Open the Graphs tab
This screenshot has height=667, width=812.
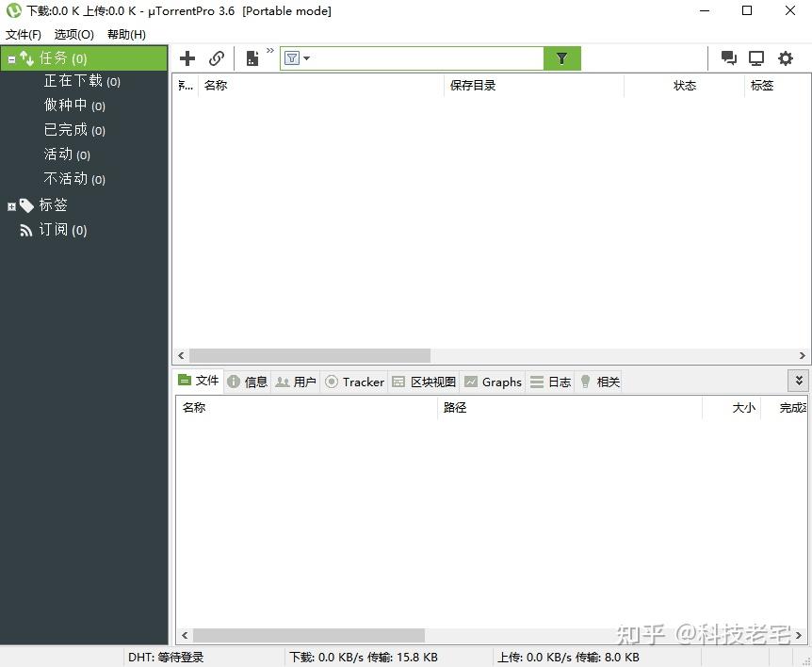pyautogui.click(x=493, y=382)
